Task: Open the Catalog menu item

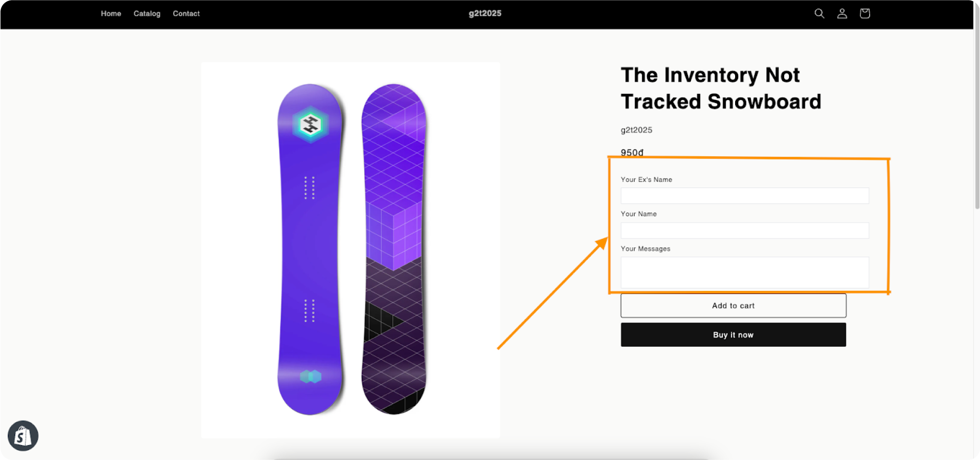Action: point(147,14)
